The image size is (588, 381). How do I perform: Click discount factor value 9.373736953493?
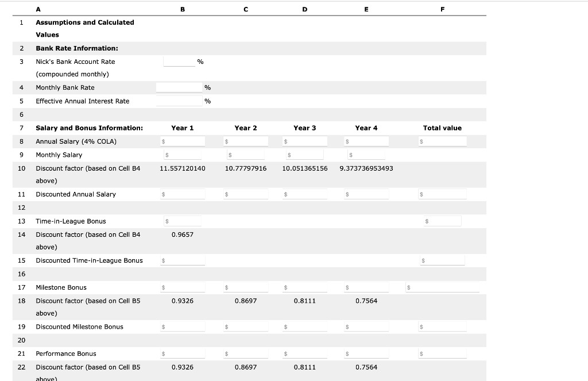366,168
